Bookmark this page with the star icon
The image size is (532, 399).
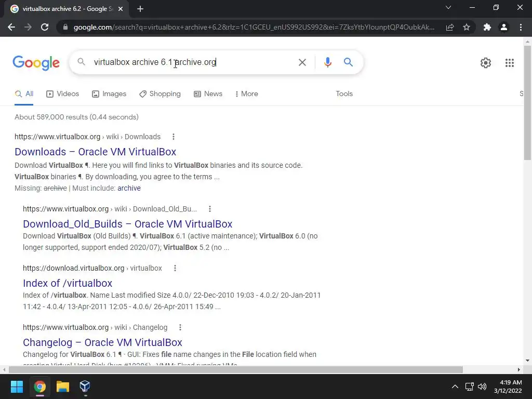pyautogui.click(x=467, y=27)
